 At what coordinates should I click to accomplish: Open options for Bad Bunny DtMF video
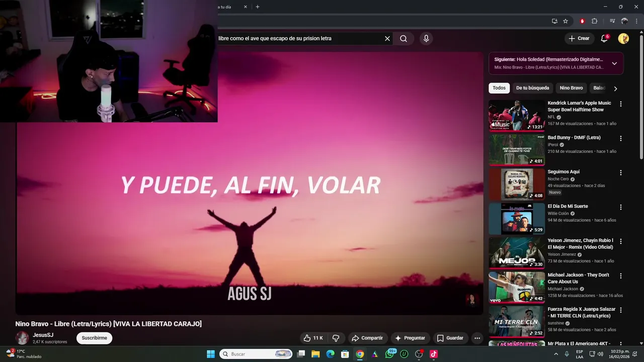point(620,138)
